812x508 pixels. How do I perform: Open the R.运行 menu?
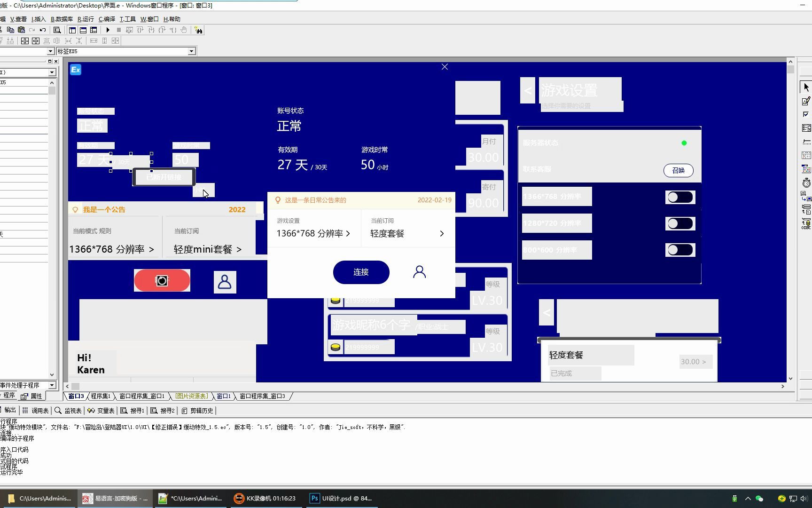(x=86, y=19)
